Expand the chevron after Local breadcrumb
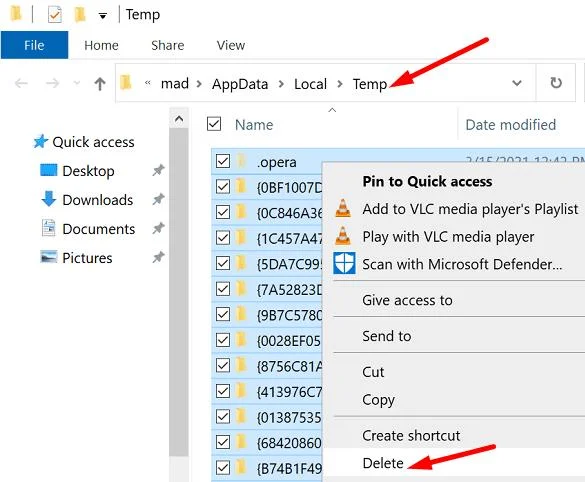 coord(340,84)
